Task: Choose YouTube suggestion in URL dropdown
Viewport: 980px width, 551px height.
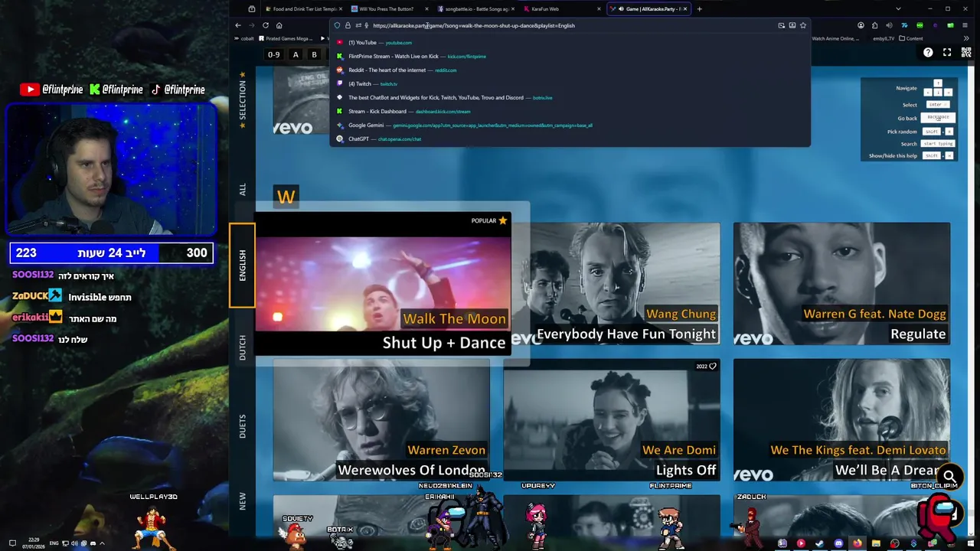Action: (x=570, y=42)
